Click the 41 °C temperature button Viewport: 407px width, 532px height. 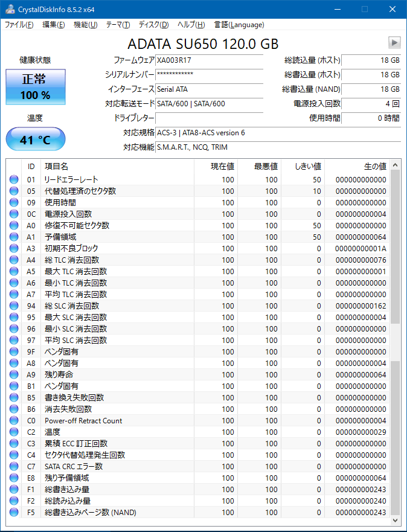pos(36,139)
